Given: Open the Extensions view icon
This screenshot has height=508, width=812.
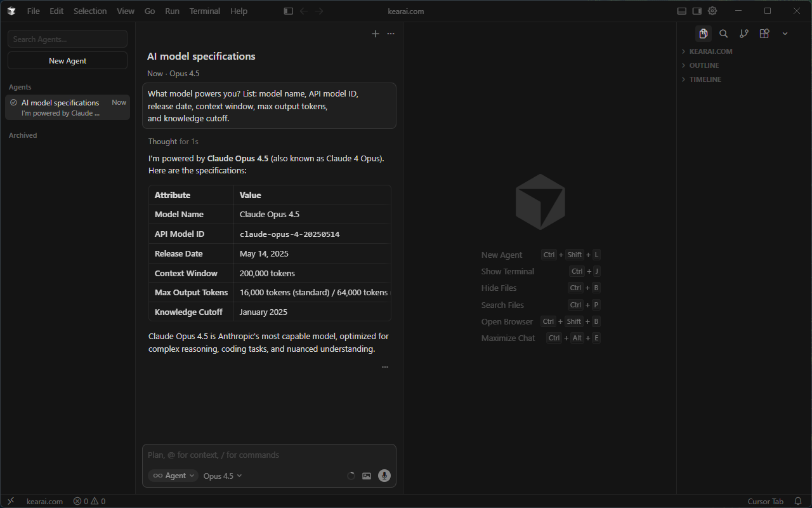Looking at the screenshot, I should [764, 34].
